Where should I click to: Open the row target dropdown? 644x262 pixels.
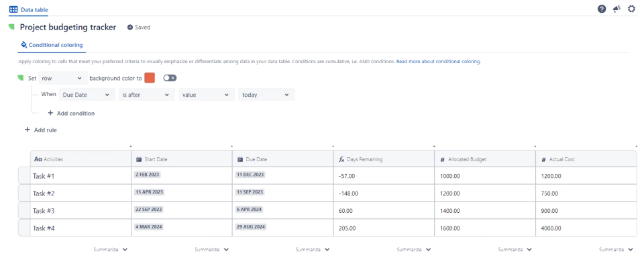coord(63,78)
